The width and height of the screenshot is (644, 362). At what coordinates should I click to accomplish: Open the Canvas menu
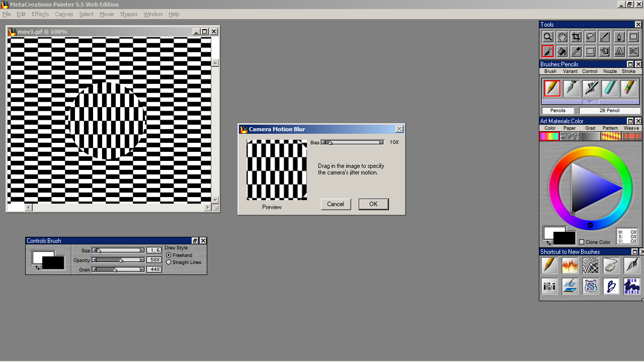pyautogui.click(x=64, y=14)
